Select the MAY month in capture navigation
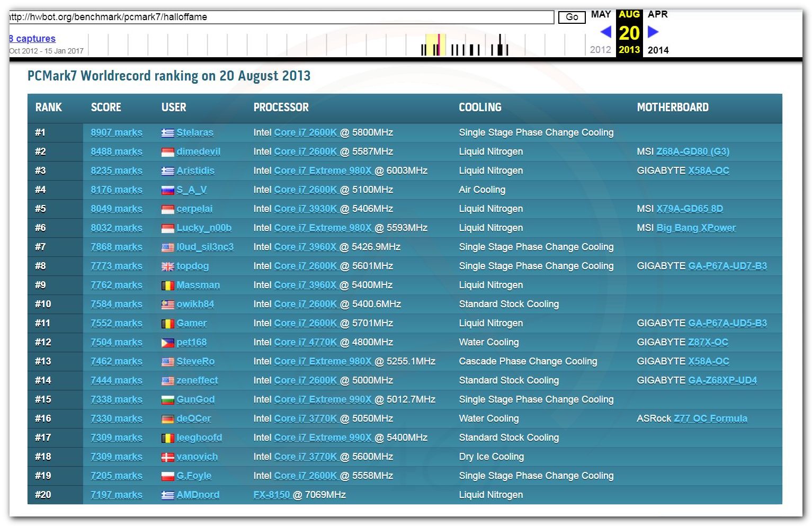The width and height of the screenshot is (812, 526). click(601, 14)
